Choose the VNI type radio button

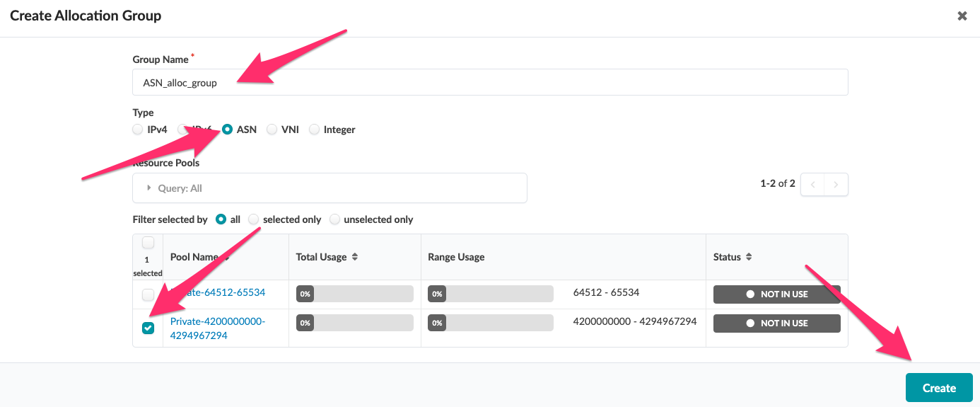tap(272, 130)
